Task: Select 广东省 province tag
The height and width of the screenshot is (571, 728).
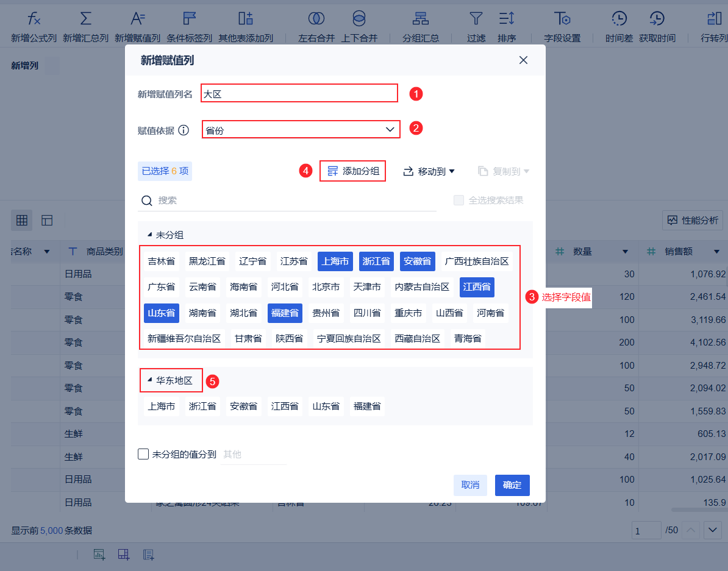Action: (162, 287)
